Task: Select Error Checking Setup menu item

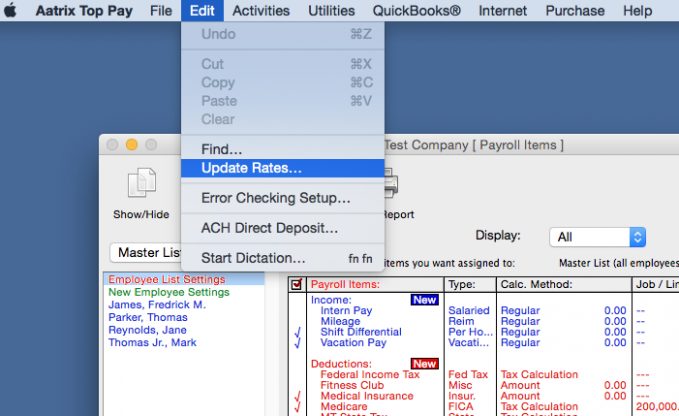Action: point(275,198)
